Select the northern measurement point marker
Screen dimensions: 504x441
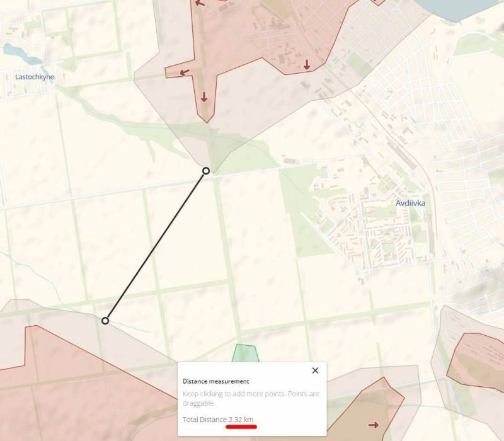(x=206, y=171)
